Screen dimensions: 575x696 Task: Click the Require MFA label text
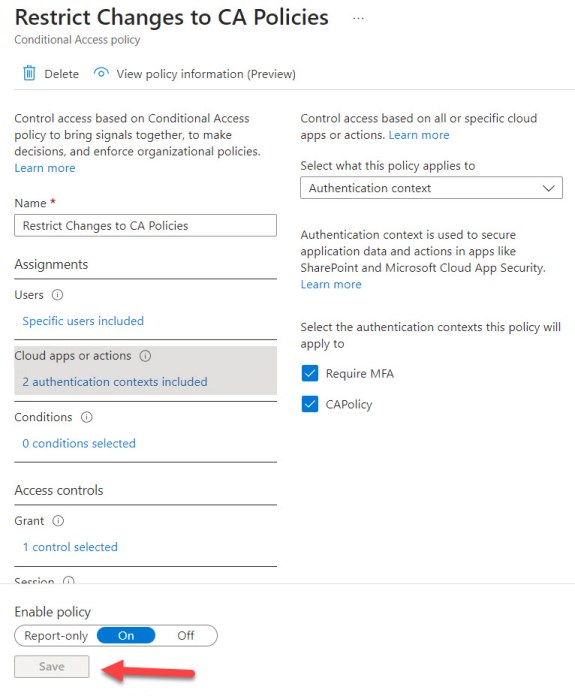click(x=360, y=374)
